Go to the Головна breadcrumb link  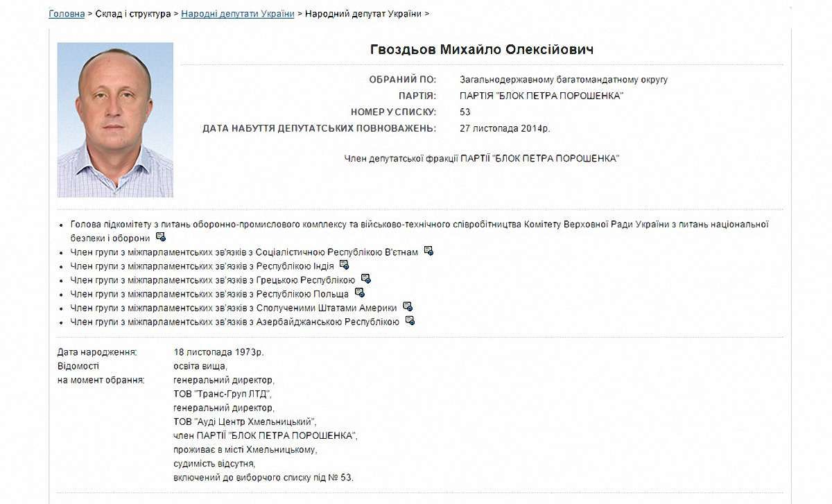(67, 14)
